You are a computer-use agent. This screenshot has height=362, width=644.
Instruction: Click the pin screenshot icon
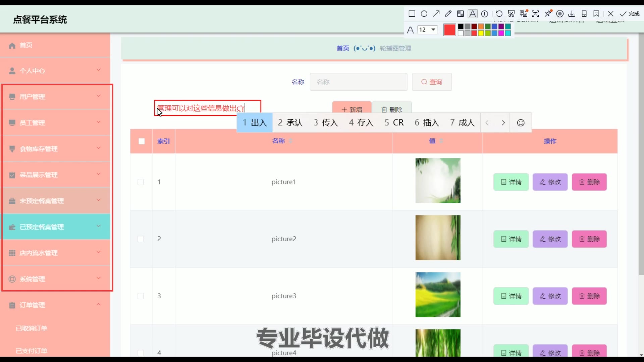(x=548, y=14)
